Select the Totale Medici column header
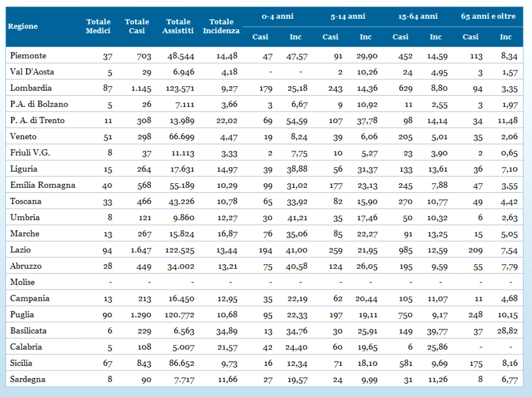532x397 pixels. click(98, 26)
